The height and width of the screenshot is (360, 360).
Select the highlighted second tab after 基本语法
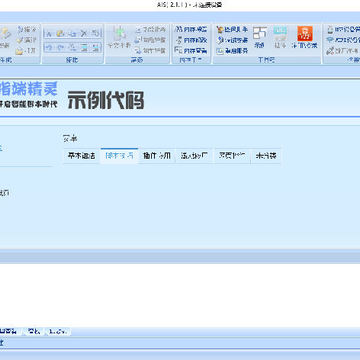point(119,156)
